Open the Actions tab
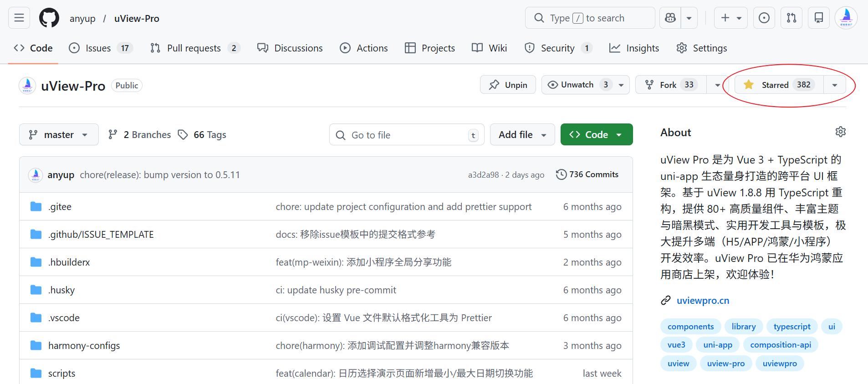This screenshot has width=868, height=384. pyautogui.click(x=364, y=48)
